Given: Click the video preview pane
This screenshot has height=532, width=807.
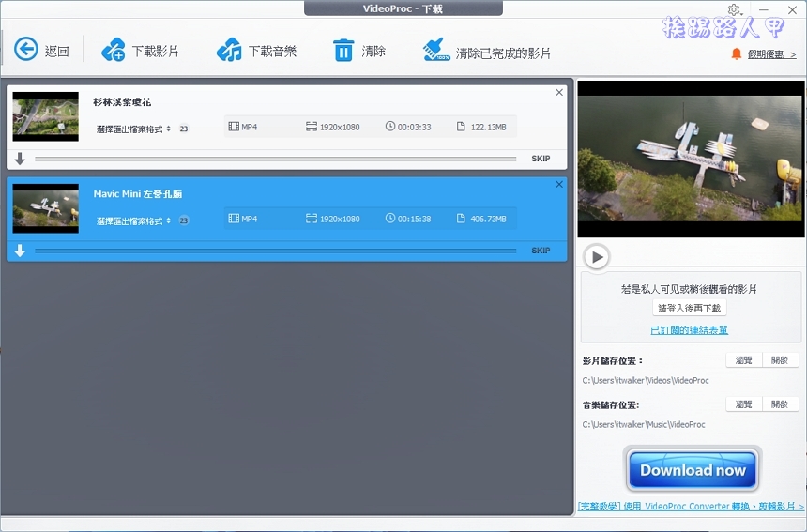Looking at the screenshot, I should tap(691, 159).
